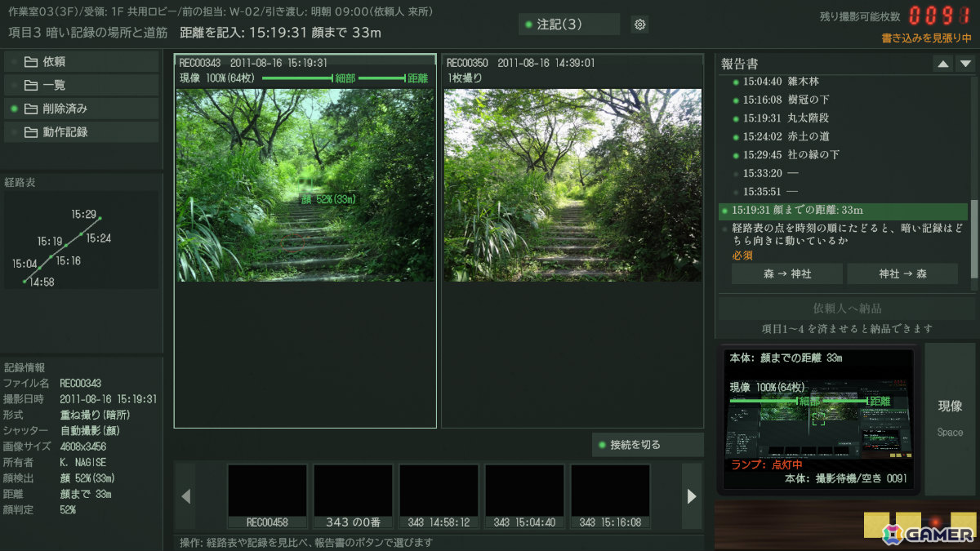
Task: Click the 接続を切る disconnect button
Action: [648, 445]
